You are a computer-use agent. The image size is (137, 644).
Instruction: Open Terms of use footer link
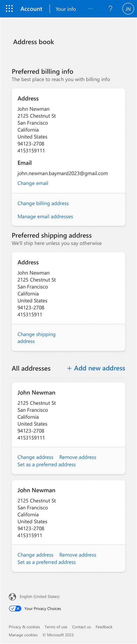(56, 627)
